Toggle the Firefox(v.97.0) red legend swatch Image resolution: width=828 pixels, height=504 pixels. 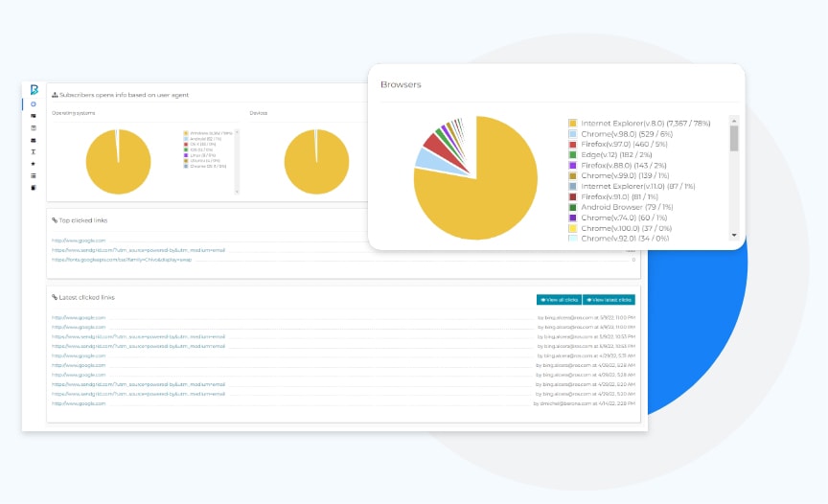pos(572,144)
